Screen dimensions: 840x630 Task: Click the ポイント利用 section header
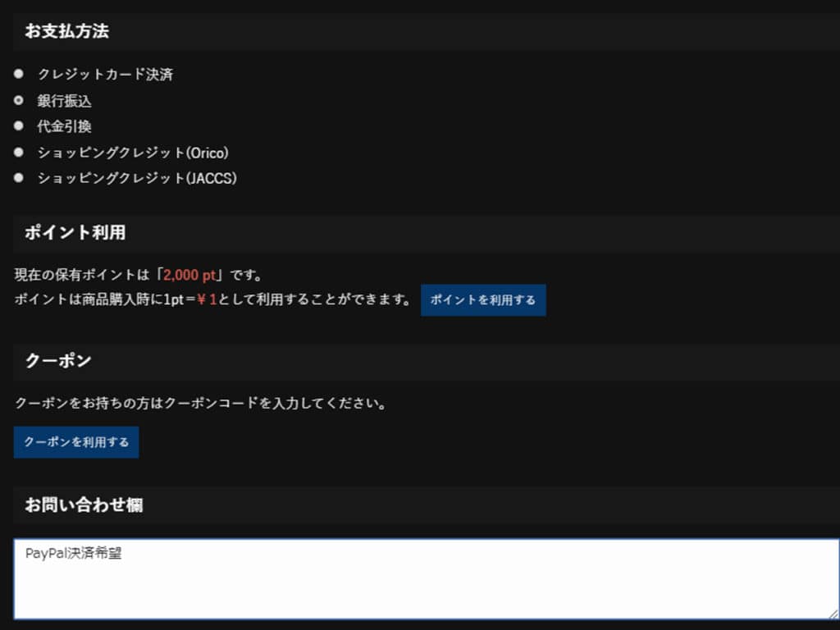tap(75, 232)
